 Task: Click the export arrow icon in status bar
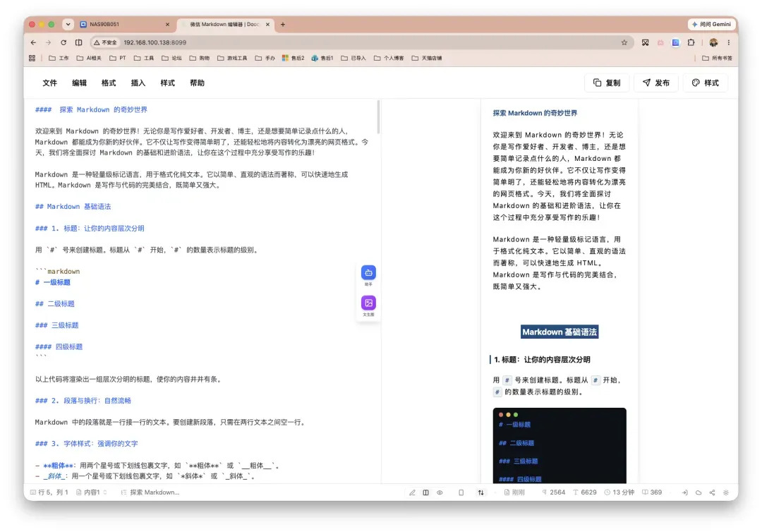pyautogui.click(x=684, y=492)
